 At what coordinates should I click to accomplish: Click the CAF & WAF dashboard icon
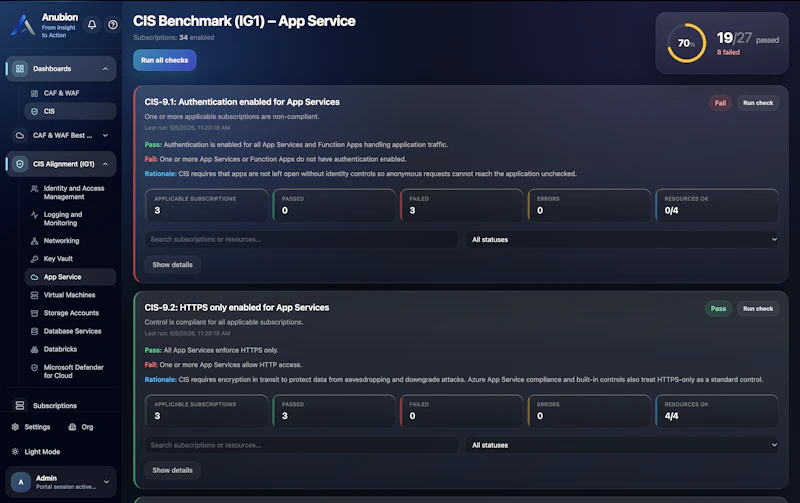tap(35, 93)
